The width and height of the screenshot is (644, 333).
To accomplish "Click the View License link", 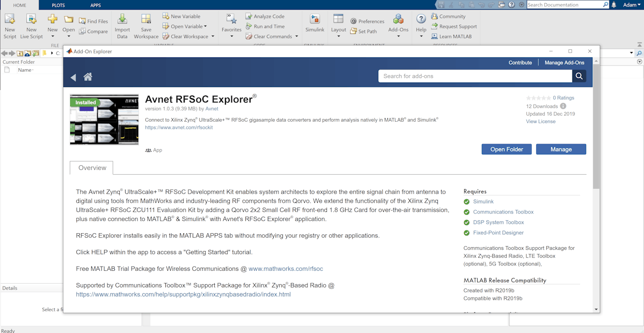I will point(540,122).
